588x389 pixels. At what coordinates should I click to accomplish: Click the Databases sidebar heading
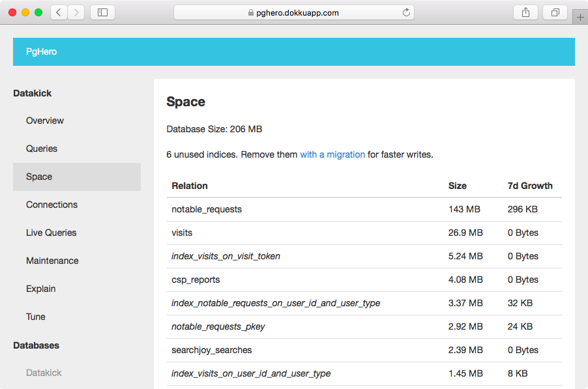coord(36,345)
